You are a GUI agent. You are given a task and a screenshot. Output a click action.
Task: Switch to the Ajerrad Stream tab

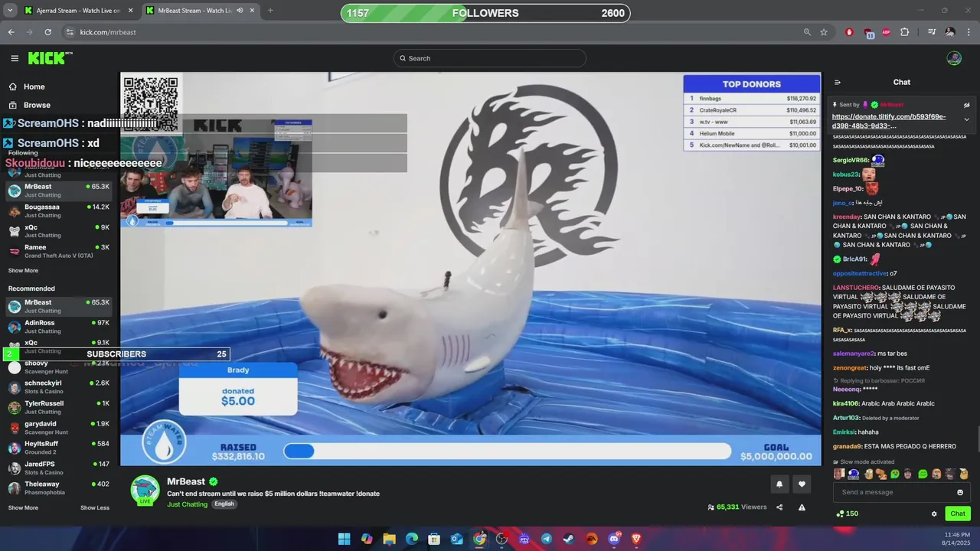[77, 11]
